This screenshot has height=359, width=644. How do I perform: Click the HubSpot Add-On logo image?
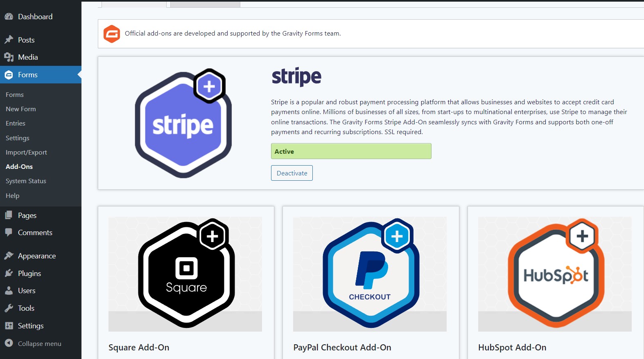(x=555, y=274)
